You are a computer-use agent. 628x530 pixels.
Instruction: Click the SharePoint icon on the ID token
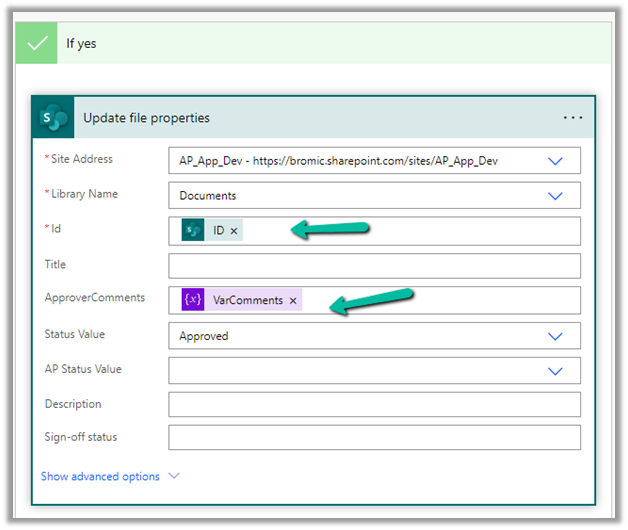192,231
